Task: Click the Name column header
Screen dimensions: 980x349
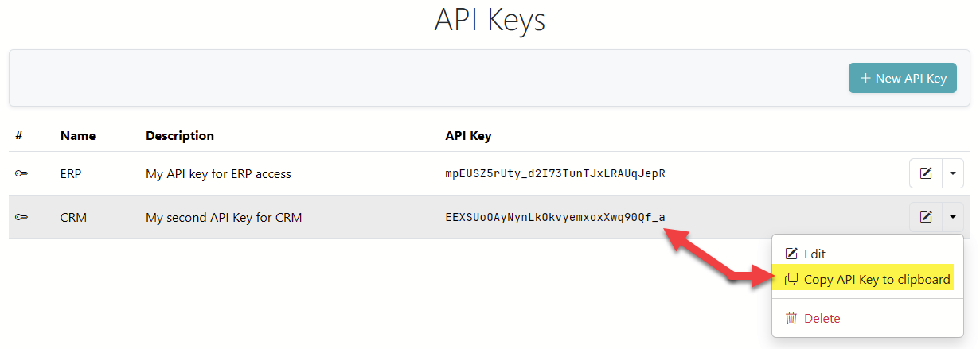Action: (x=77, y=136)
